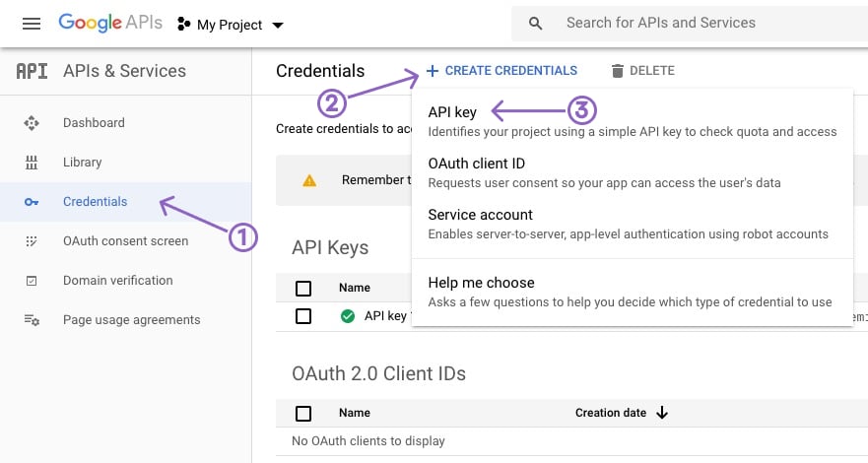Click the CREATE CREDENTIALS button

point(502,71)
